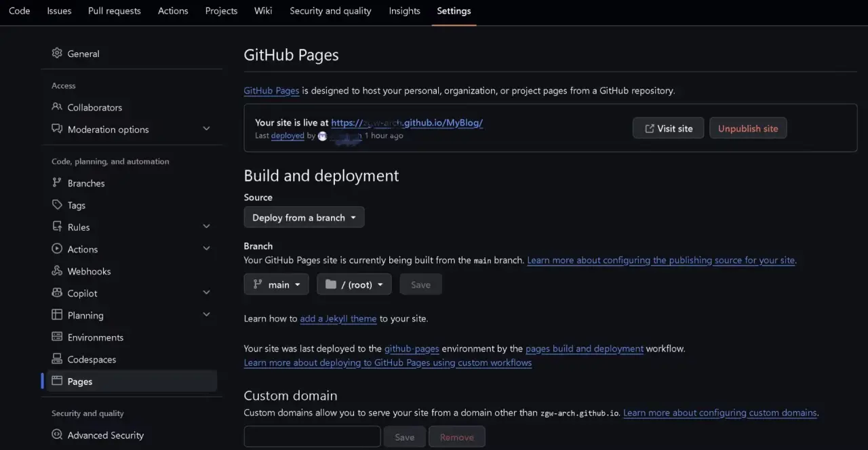Screen dimensions: 868x450
Task: Click the Planning table icon
Action: [57, 315]
